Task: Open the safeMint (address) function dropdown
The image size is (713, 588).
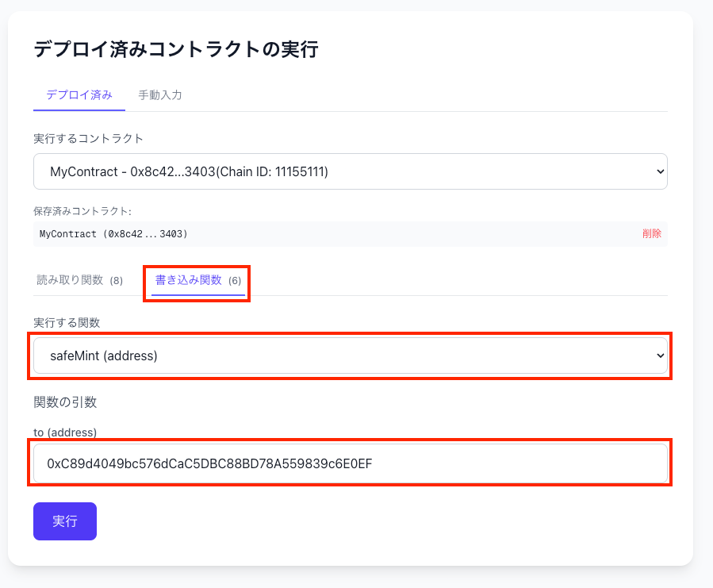Action: click(x=350, y=355)
